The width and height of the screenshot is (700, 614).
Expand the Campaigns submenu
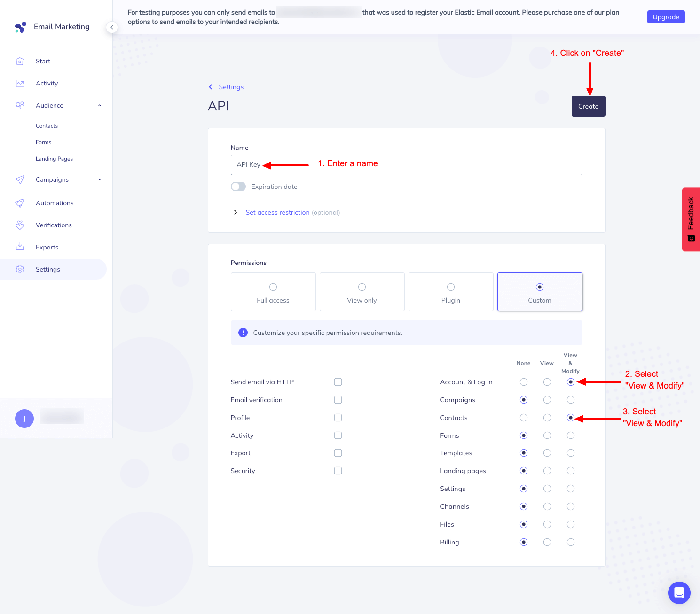coord(100,180)
